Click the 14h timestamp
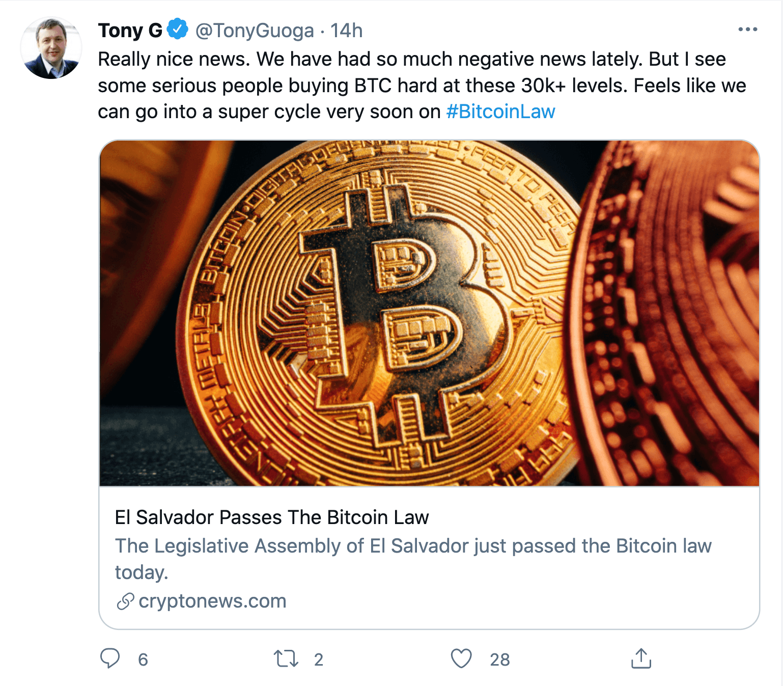Screen dimensions: 784x686 pyautogui.click(x=346, y=31)
